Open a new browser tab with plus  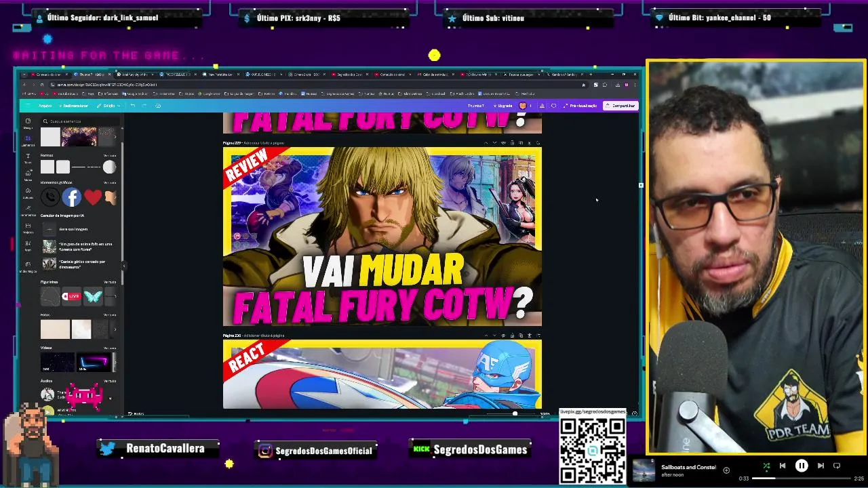[x=591, y=75]
